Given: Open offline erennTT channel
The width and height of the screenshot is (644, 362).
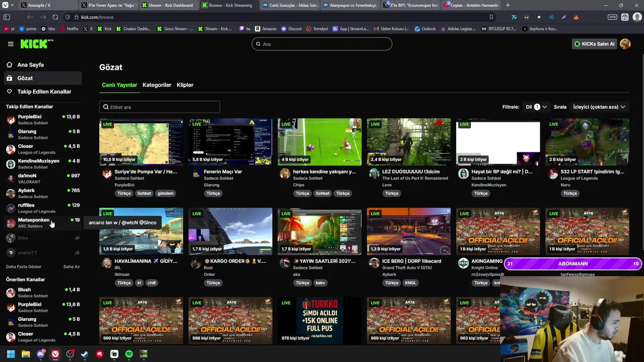Looking at the screenshot, I should click(x=43, y=252).
